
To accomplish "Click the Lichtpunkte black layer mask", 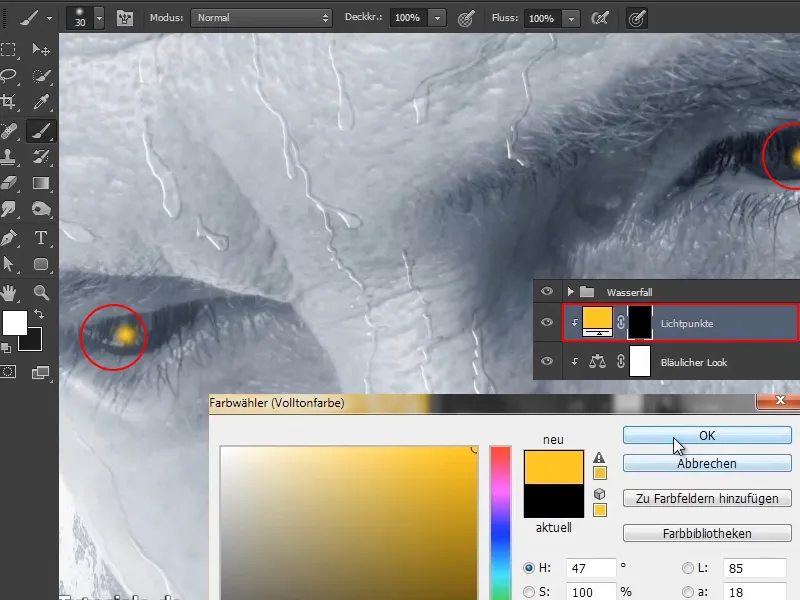I will [640, 322].
